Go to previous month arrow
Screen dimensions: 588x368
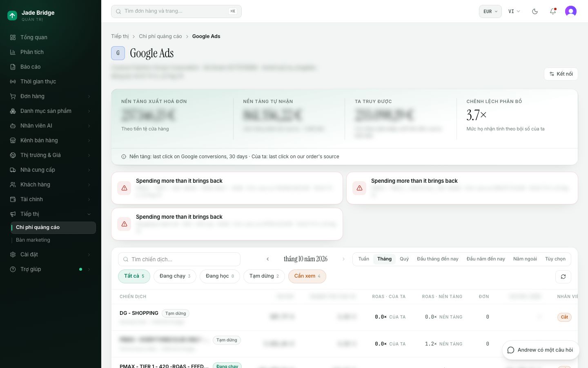268,259
